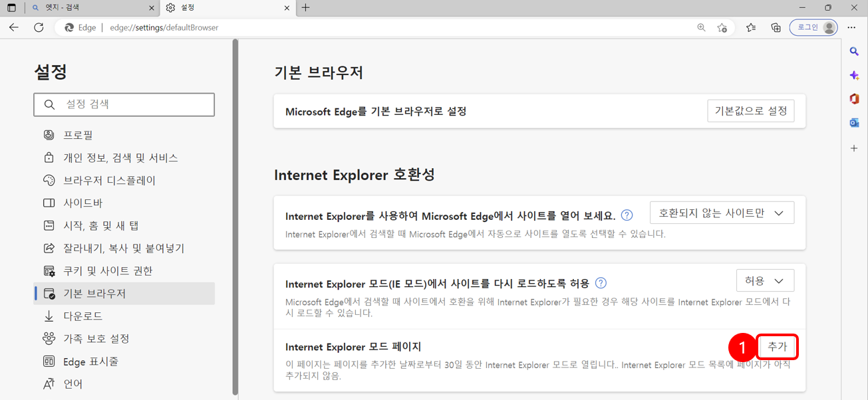Go back using the arrow button
Viewport: 868px width, 400px height.
(14, 27)
